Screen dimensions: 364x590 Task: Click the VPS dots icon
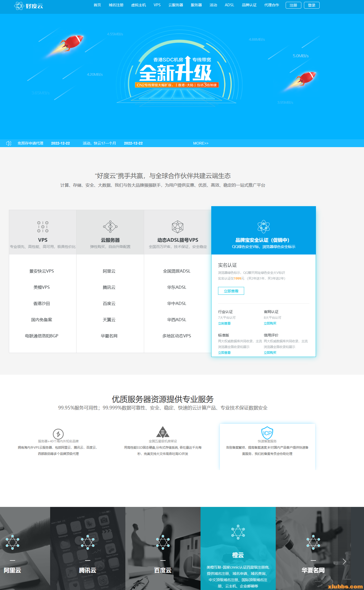point(43,227)
